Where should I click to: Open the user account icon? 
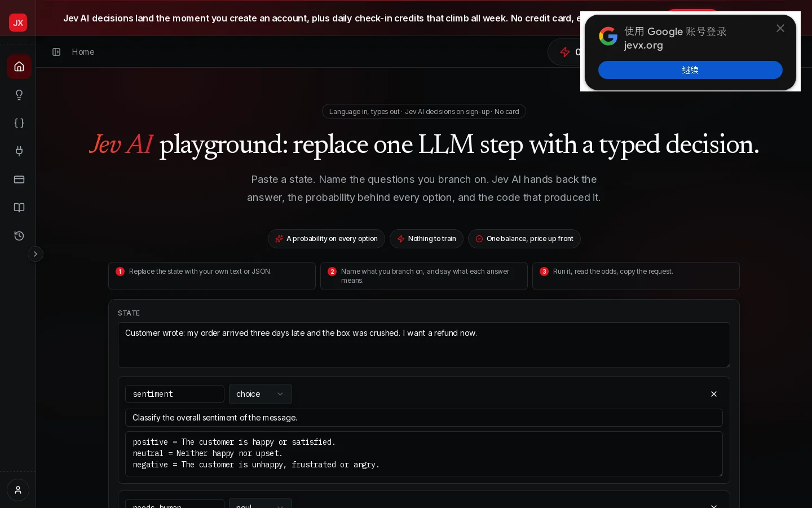coord(18,490)
